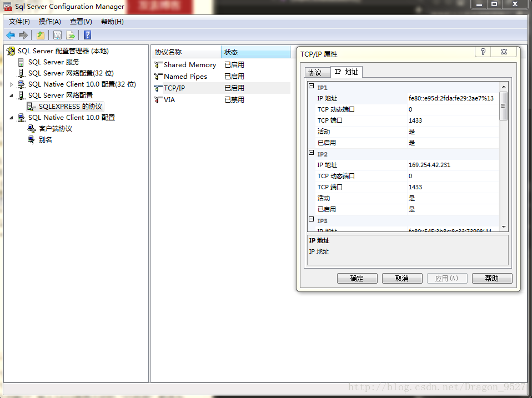Click the IP1 TCP 动态端口 value 0
Screen dimensions: 532x398
[x=453, y=109]
